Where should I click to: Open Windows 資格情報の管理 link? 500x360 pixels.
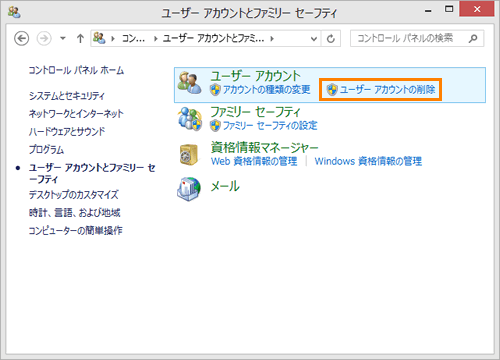click(368, 161)
